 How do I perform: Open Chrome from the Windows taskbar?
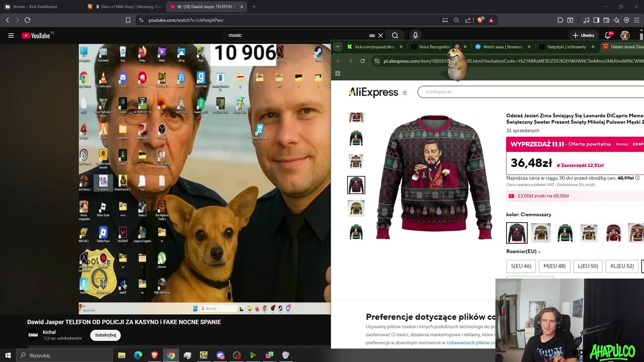coord(171,355)
